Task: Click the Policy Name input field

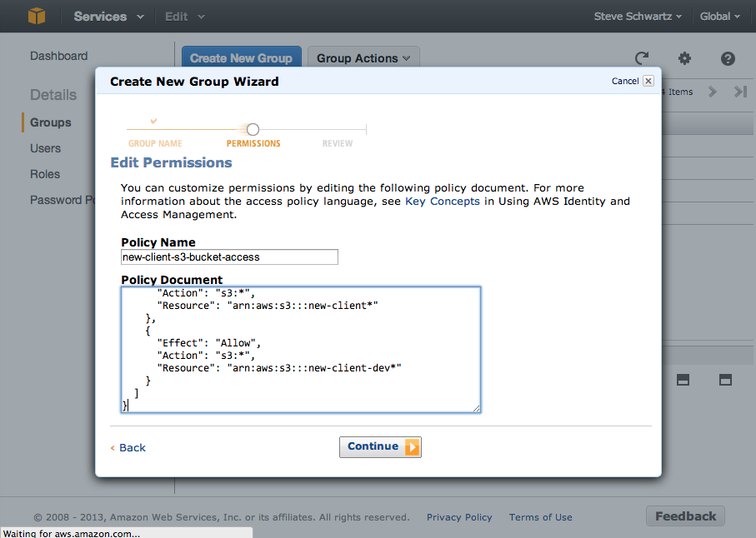Action: coord(229,257)
